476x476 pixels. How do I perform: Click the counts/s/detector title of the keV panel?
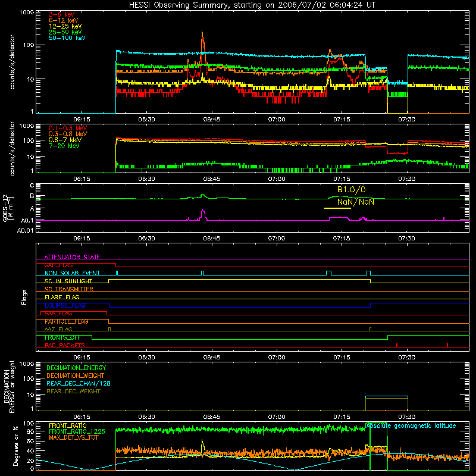12,62
